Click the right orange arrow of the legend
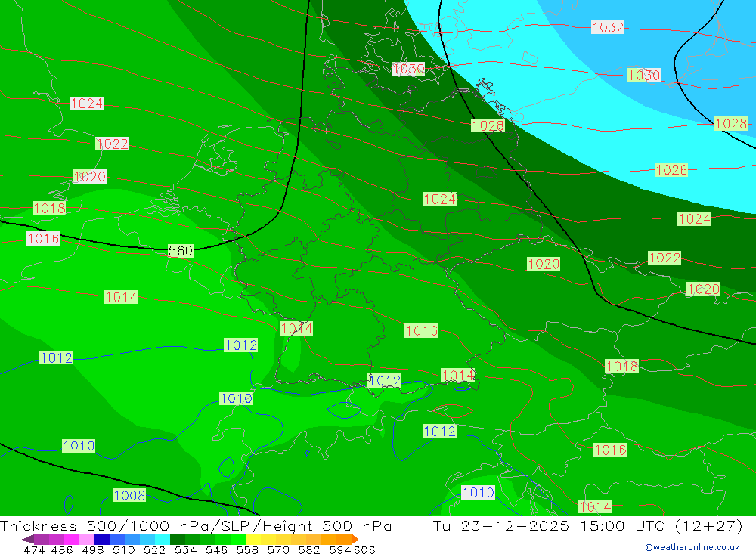Screen dimensions: 756x554 [355, 539]
